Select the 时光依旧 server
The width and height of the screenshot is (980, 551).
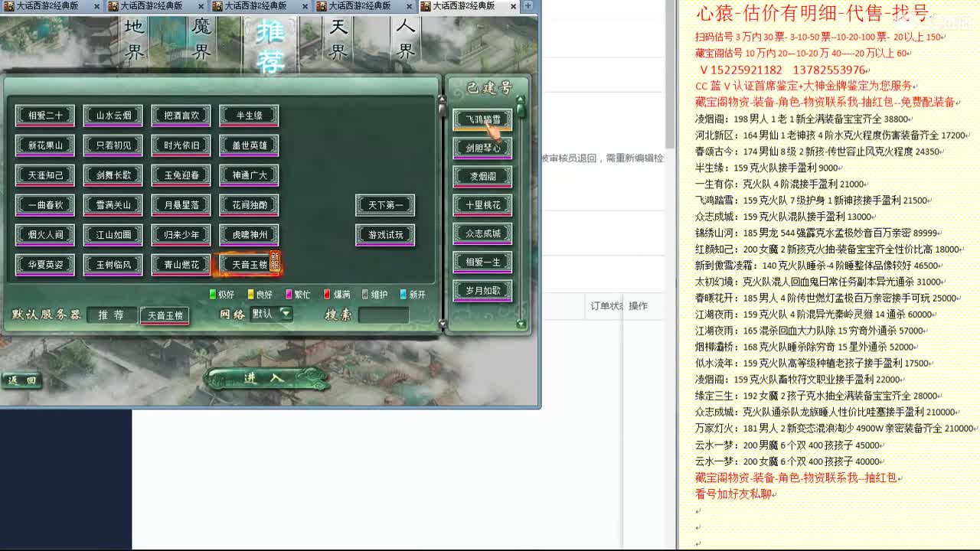tap(181, 145)
